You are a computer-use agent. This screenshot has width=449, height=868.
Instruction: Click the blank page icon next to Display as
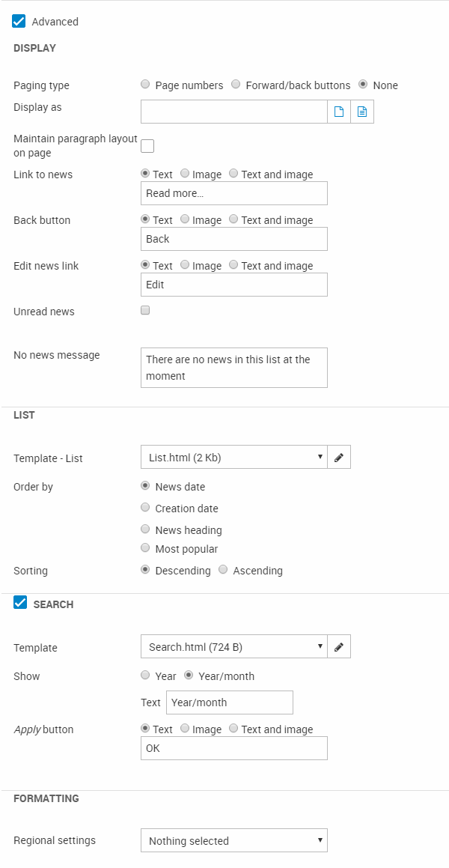[339, 112]
